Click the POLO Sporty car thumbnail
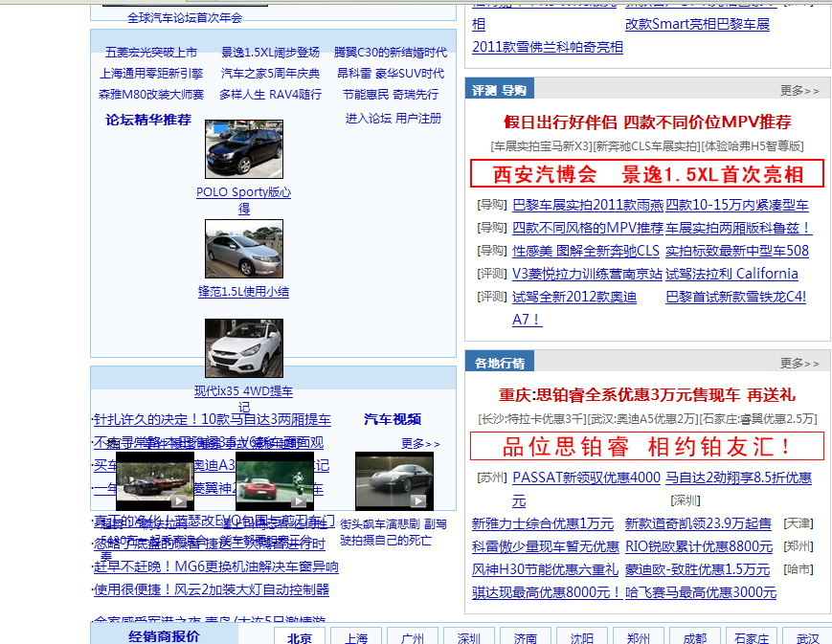Viewport: 832px width, 644px height. pyautogui.click(x=244, y=149)
